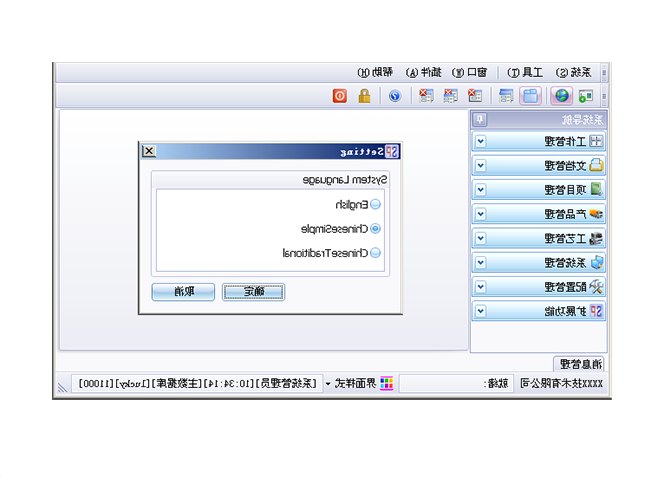Click the 文档管理 folder icon
Viewport: 660px width, 477px height.
pyautogui.click(x=597, y=165)
